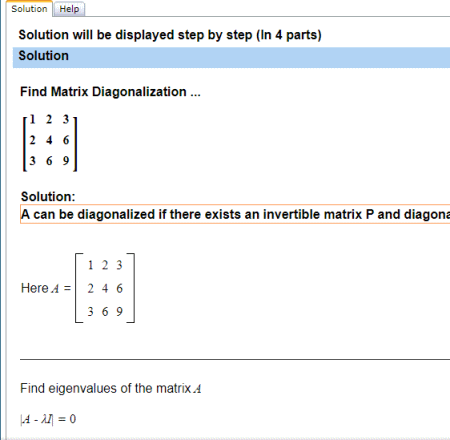The image size is (450, 440).
Task: Click the bracketed matrix after 'Here A ='
Action: (105, 288)
